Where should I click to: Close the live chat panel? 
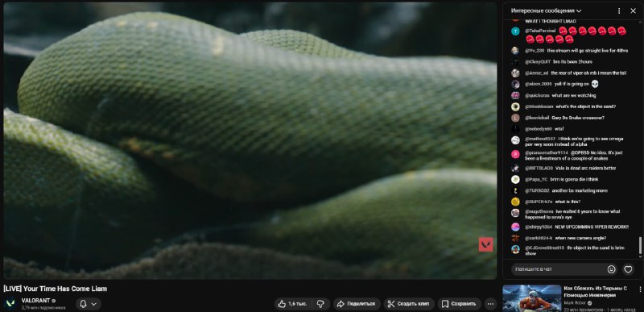633,11
